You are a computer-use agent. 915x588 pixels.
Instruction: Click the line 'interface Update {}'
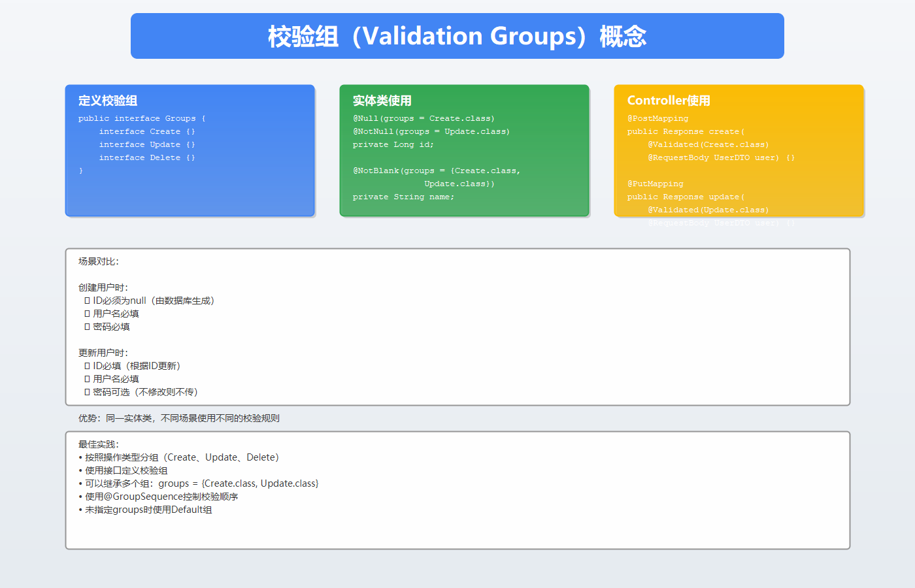click(147, 144)
